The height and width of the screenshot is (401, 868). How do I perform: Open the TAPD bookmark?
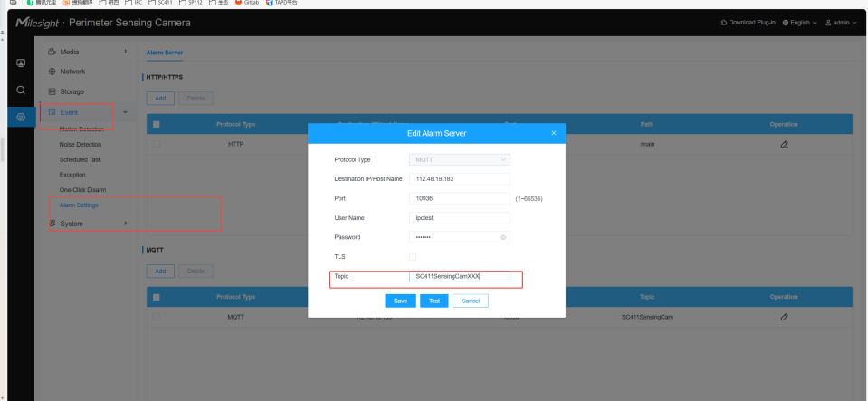(x=281, y=3)
